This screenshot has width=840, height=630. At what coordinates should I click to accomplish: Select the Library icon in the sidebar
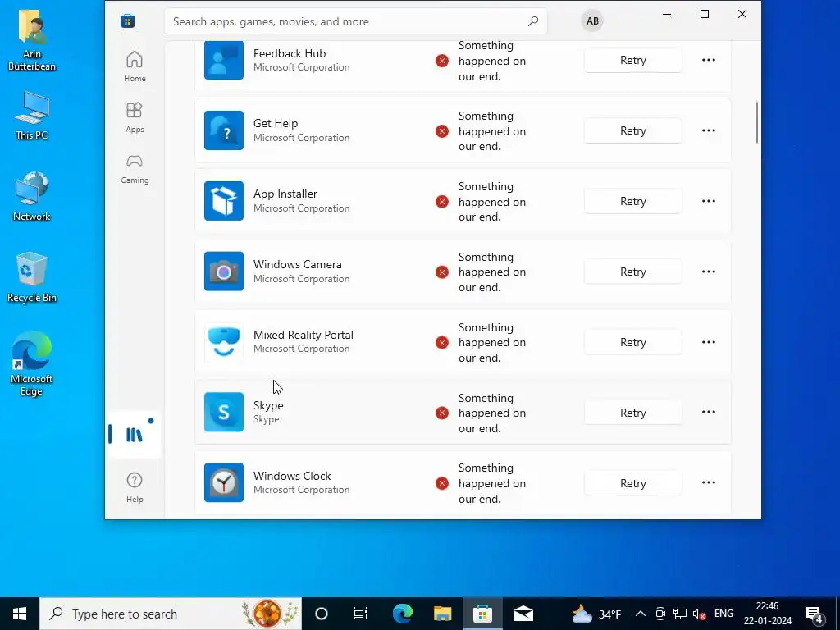[135, 435]
